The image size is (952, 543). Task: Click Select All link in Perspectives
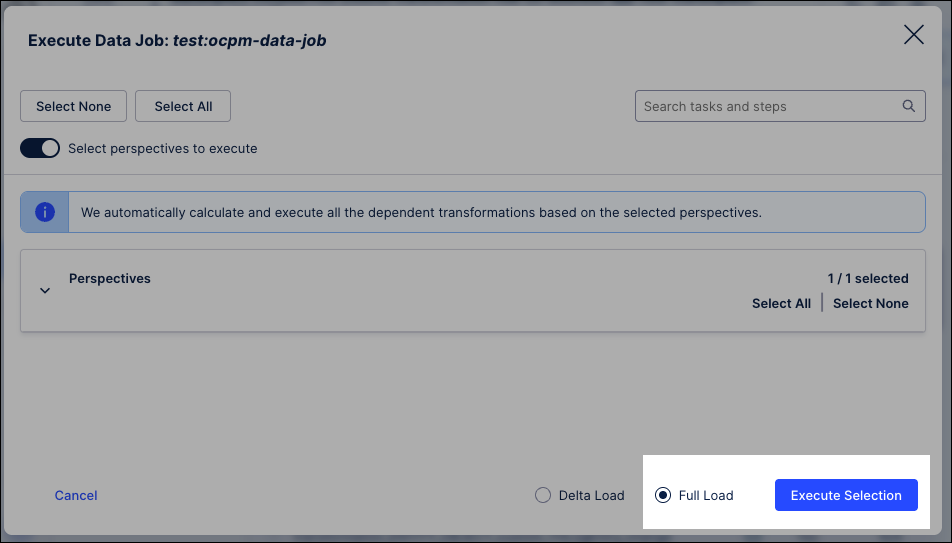[x=781, y=303]
